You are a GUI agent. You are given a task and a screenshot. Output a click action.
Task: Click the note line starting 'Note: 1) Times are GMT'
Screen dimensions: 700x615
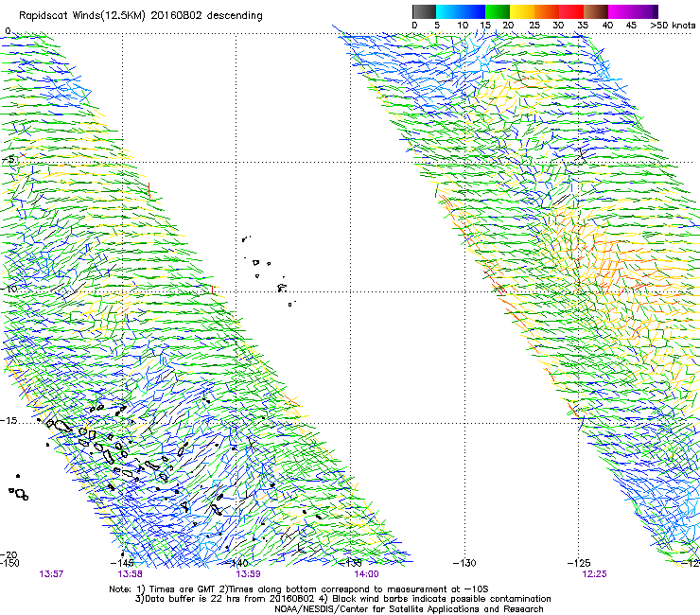click(299, 589)
